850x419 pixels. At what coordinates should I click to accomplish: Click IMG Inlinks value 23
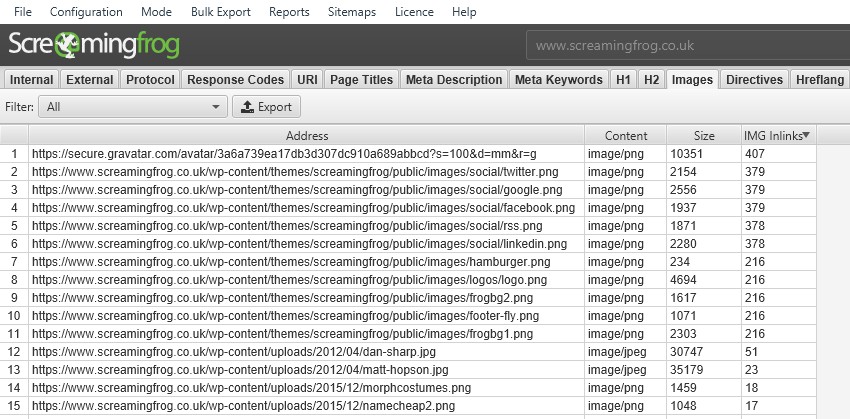click(751, 370)
